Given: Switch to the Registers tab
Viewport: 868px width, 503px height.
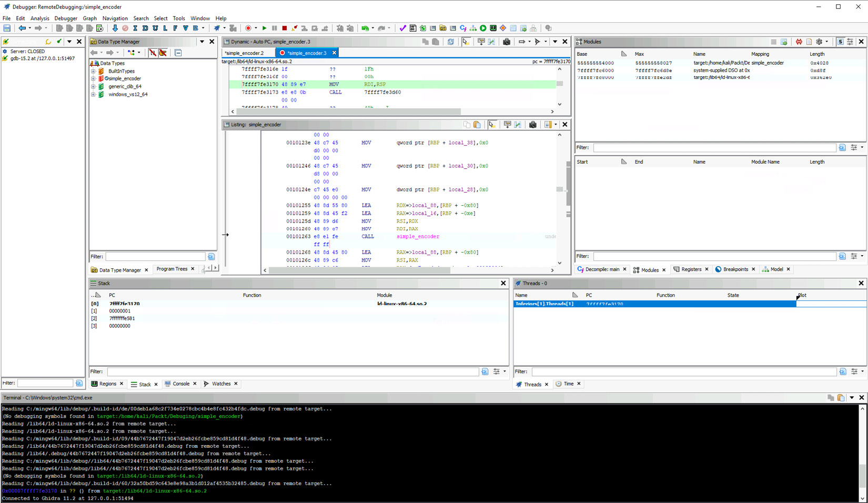Looking at the screenshot, I should (691, 269).
